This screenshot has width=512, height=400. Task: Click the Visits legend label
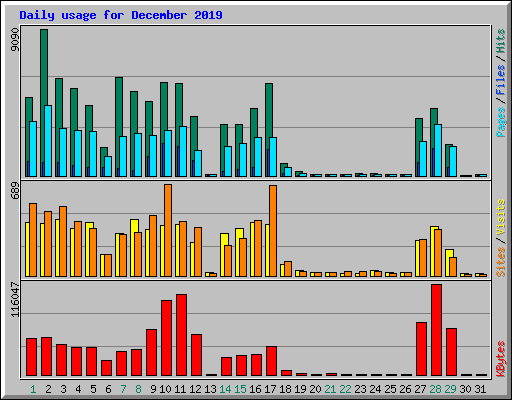tap(500, 218)
